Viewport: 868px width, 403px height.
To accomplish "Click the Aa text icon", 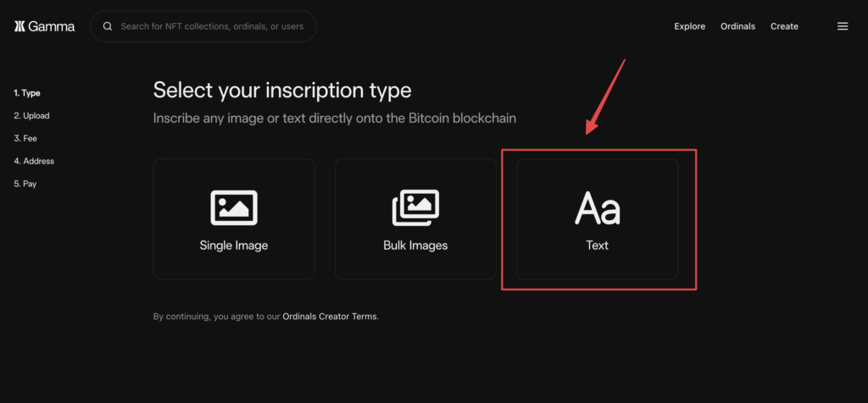I will [x=598, y=208].
